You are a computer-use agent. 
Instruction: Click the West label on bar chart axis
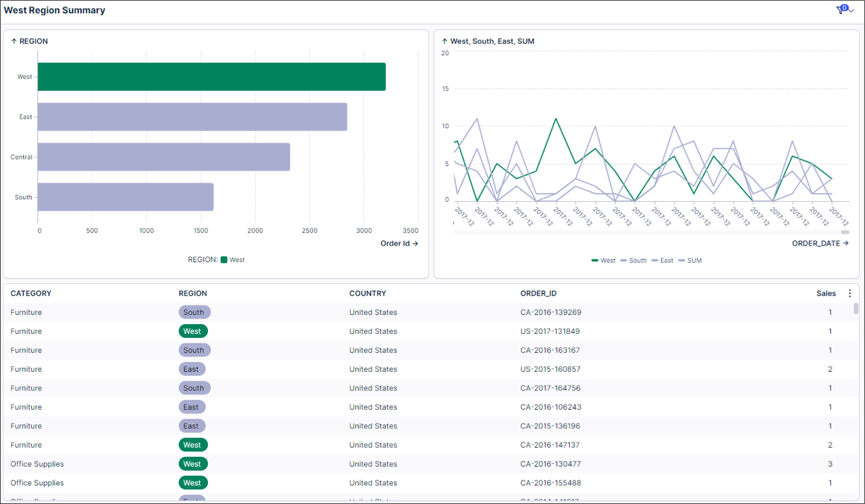[x=25, y=77]
